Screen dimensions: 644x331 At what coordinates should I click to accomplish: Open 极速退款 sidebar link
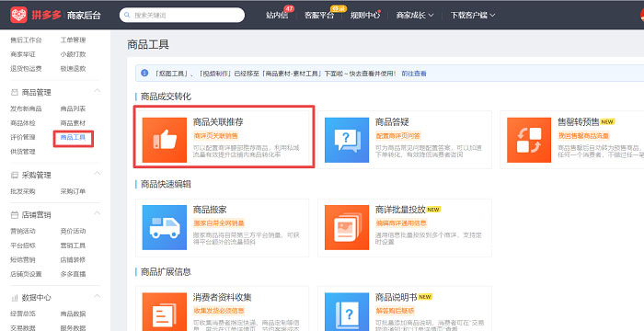[73, 69]
